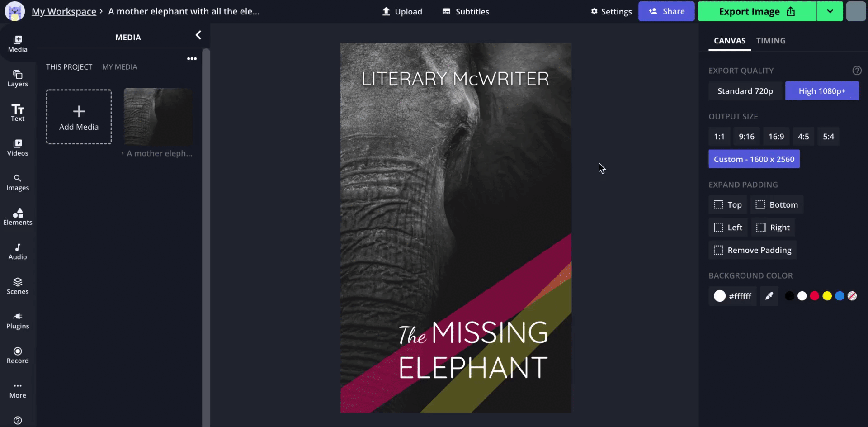
Task: Open the Layers panel in sidebar
Action: pyautogui.click(x=18, y=78)
